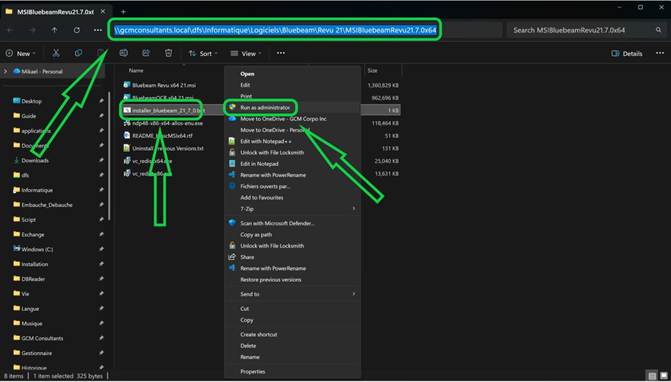
Task: Click the Notepad++ icon in context menu
Action: 232,141
